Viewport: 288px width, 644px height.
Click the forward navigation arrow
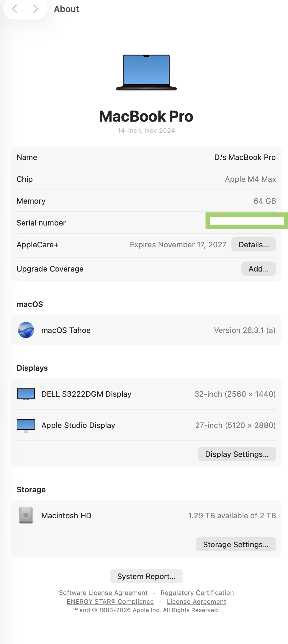tap(35, 9)
